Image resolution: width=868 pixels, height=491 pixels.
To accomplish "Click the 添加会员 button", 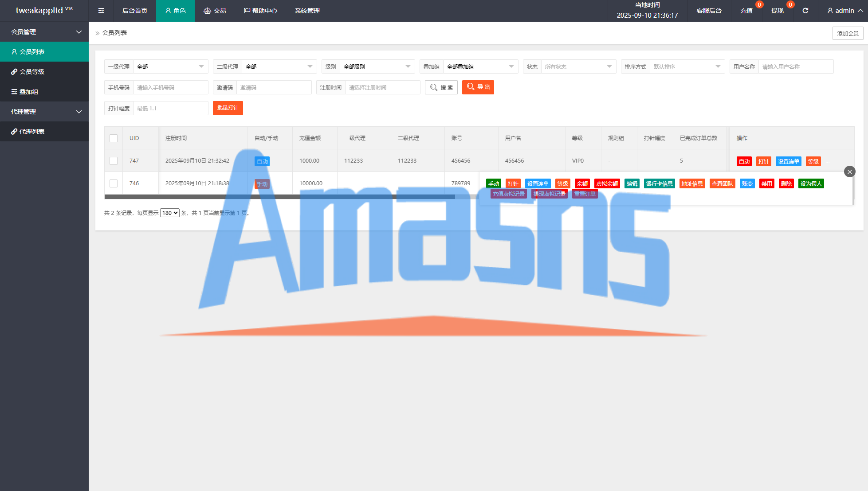I will coord(847,33).
